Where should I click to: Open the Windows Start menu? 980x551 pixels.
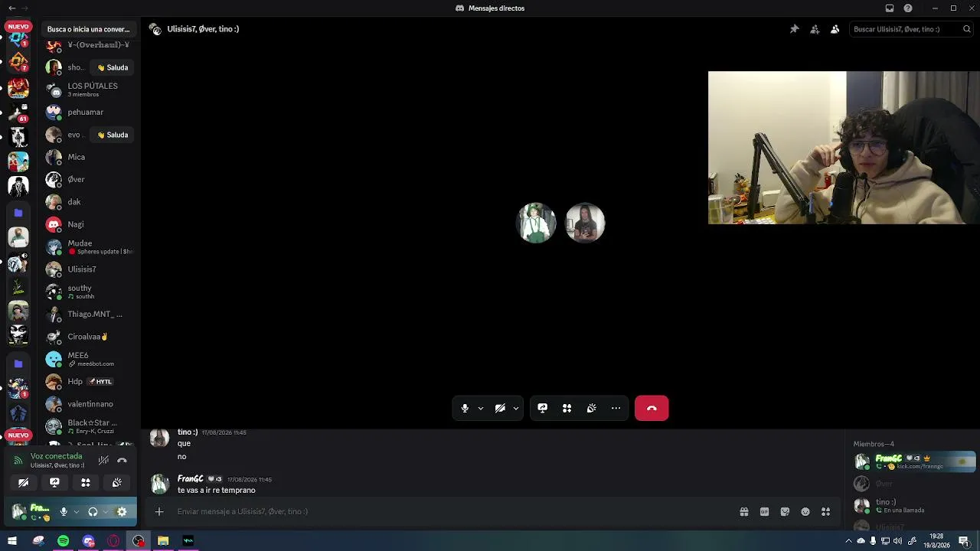pyautogui.click(x=11, y=541)
